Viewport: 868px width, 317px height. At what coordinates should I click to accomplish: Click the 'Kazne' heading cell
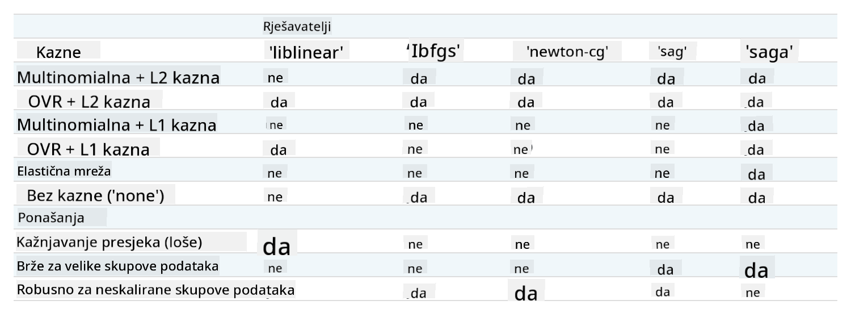pos(59,52)
